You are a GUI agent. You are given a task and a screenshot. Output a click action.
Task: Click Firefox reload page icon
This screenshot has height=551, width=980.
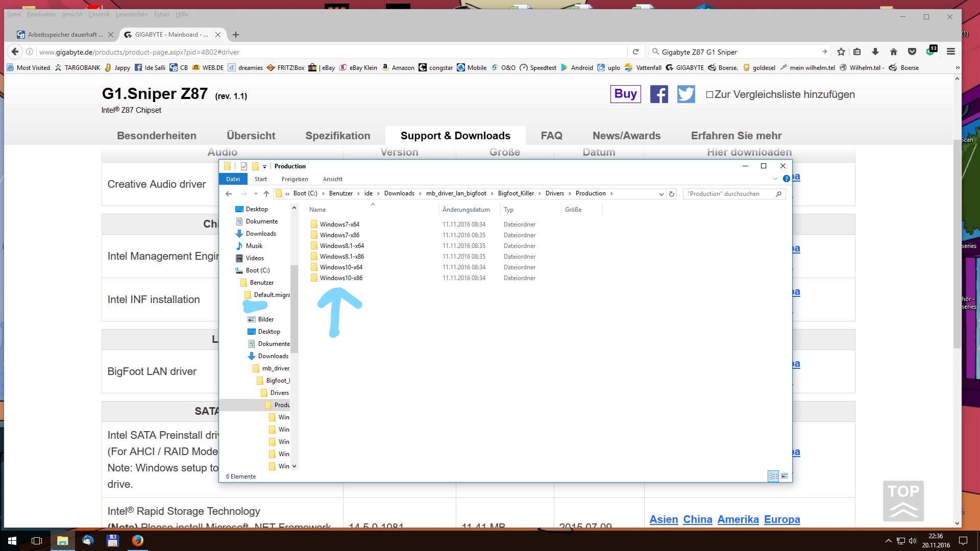635,52
